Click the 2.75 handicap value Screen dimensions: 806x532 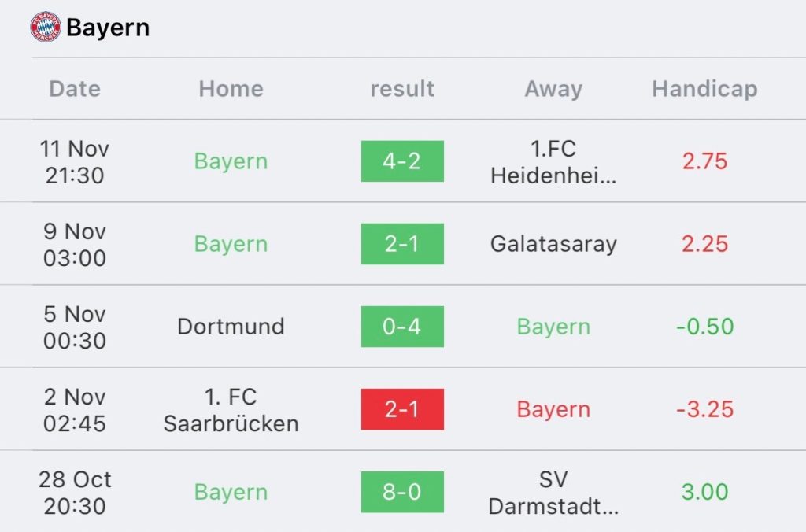[704, 161]
